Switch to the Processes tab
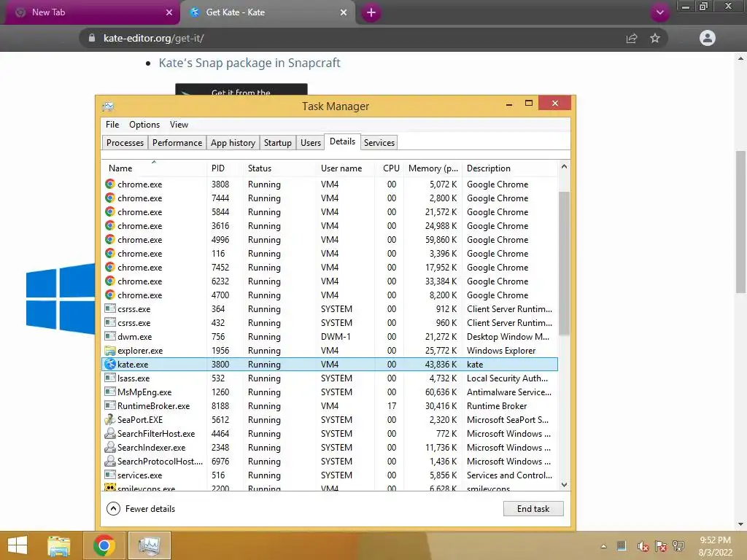 [125, 143]
